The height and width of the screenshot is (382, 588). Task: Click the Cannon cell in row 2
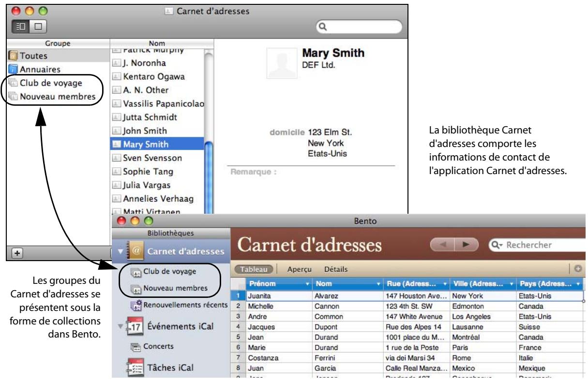coord(348,306)
